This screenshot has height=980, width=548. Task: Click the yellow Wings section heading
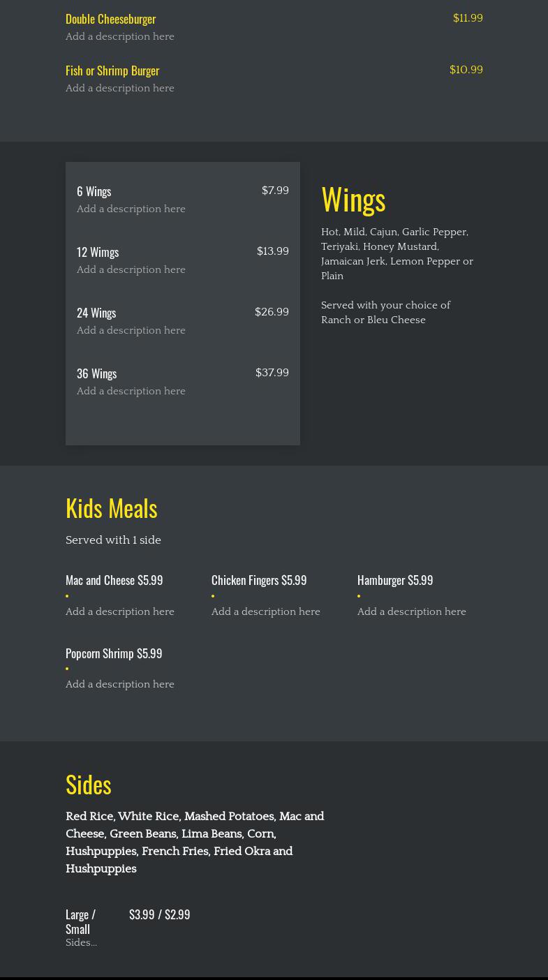tap(353, 199)
